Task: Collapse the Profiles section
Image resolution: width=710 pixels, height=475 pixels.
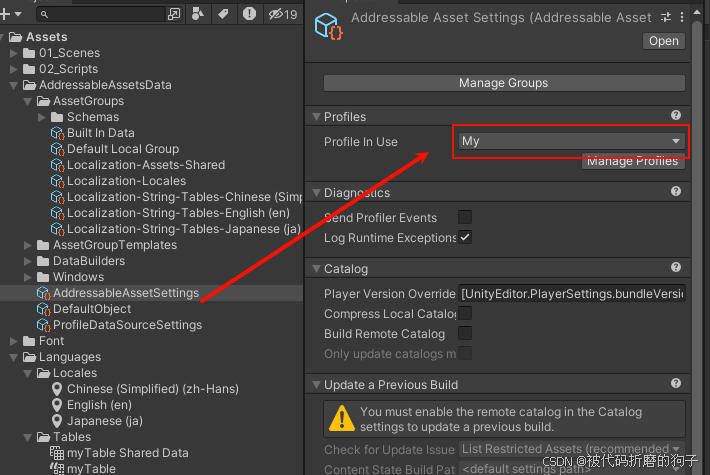Action: (x=317, y=117)
